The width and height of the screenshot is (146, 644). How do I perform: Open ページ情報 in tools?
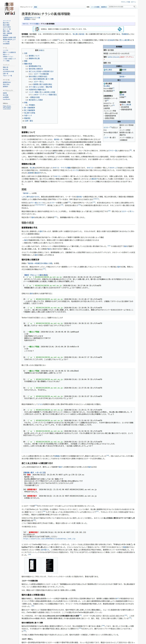coord(6,61)
